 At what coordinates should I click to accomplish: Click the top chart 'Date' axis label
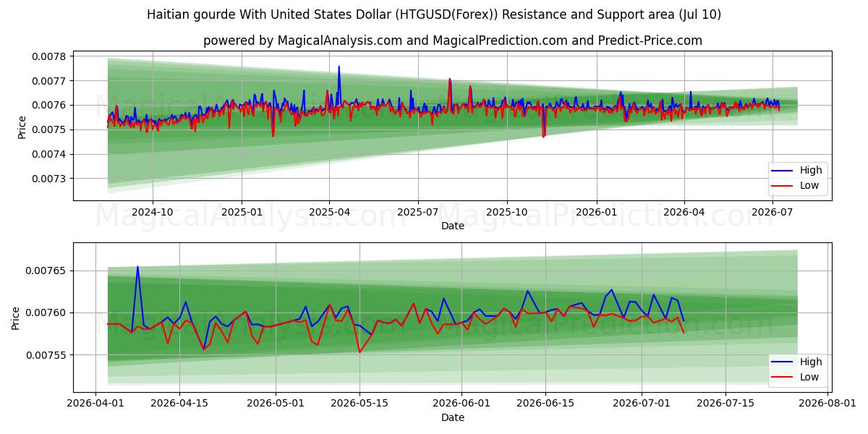click(453, 226)
